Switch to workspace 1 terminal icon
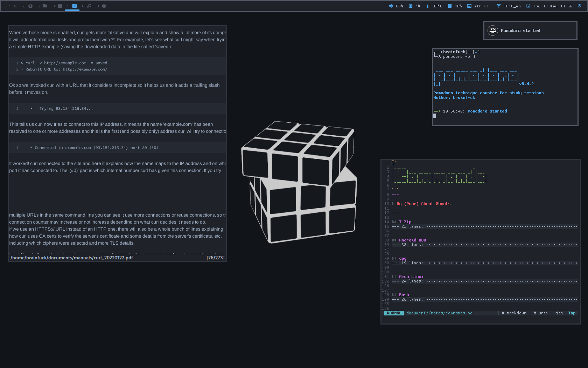The image size is (588, 368). (16, 6)
